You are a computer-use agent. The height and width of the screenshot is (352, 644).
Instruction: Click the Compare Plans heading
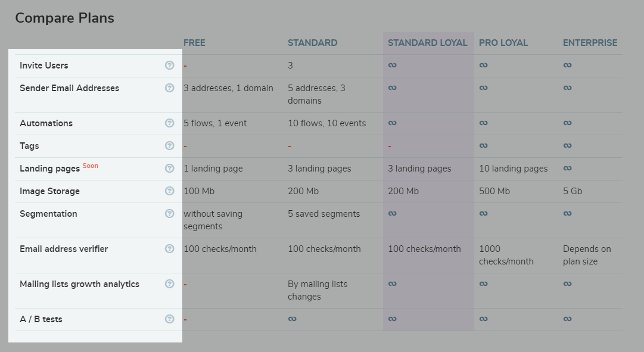pyautogui.click(x=65, y=18)
